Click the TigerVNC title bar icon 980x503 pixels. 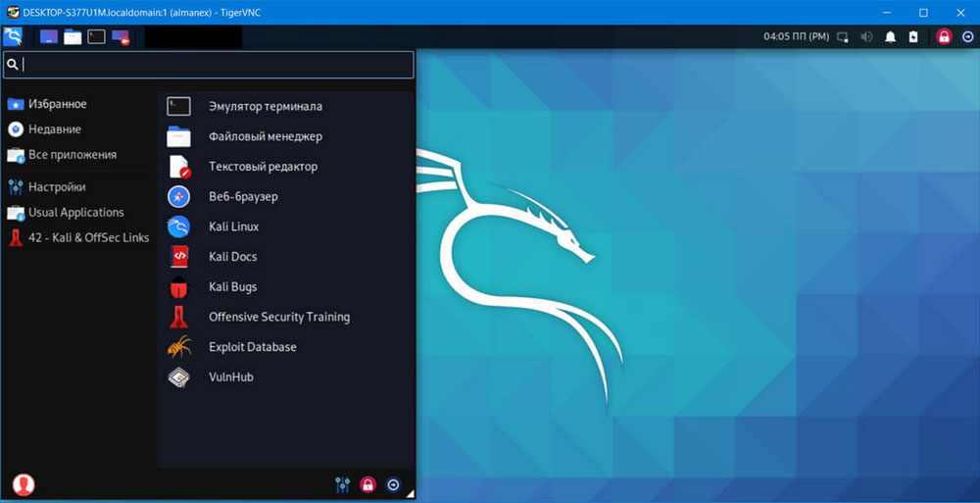[x=13, y=13]
